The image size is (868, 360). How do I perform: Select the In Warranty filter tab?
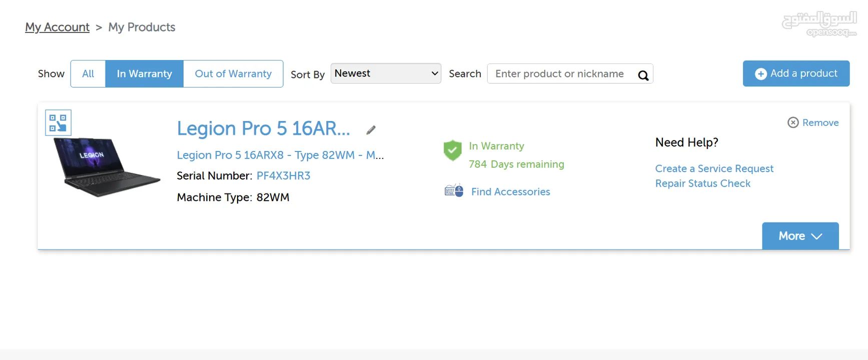pyautogui.click(x=145, y=73)
